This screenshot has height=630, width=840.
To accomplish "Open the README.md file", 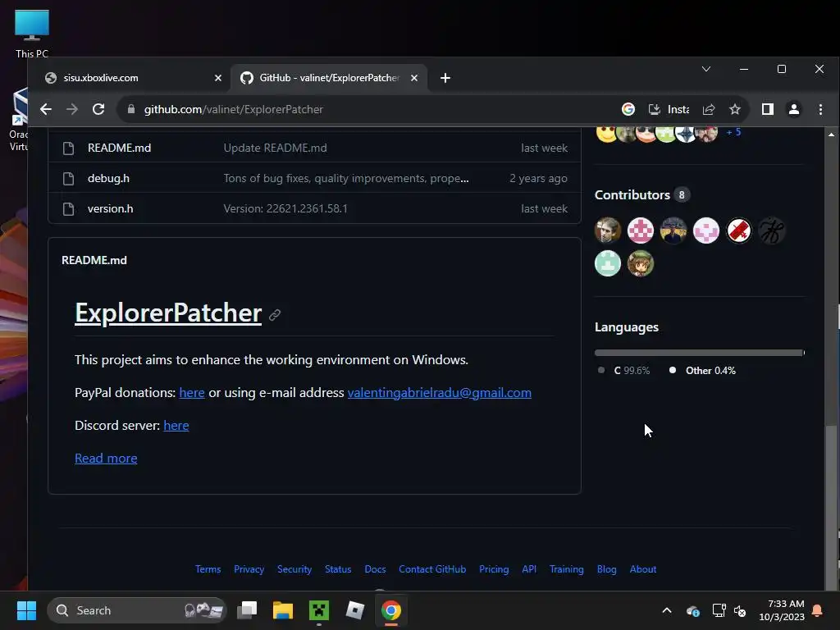I will (119, 148).
